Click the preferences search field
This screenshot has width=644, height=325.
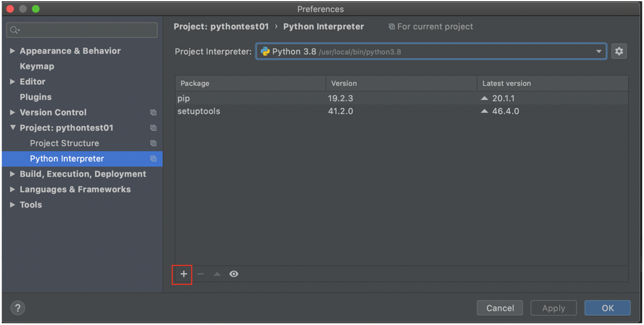(x=82, y=30)
